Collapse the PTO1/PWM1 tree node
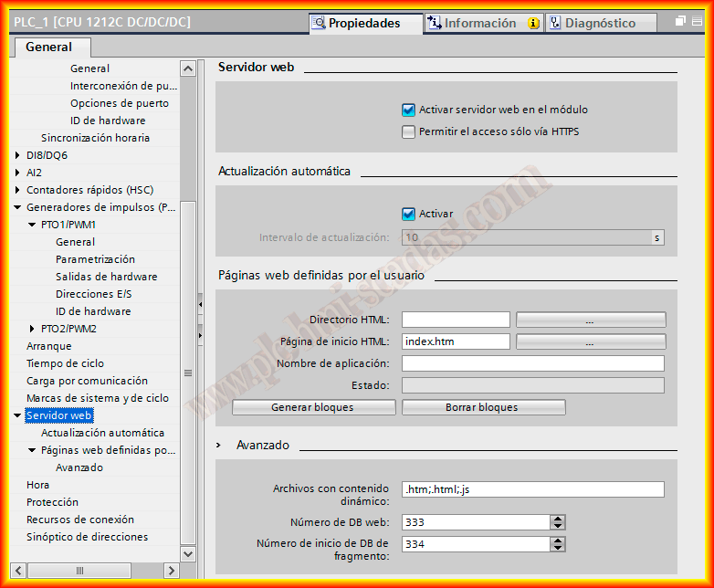 tap(32, 225)
